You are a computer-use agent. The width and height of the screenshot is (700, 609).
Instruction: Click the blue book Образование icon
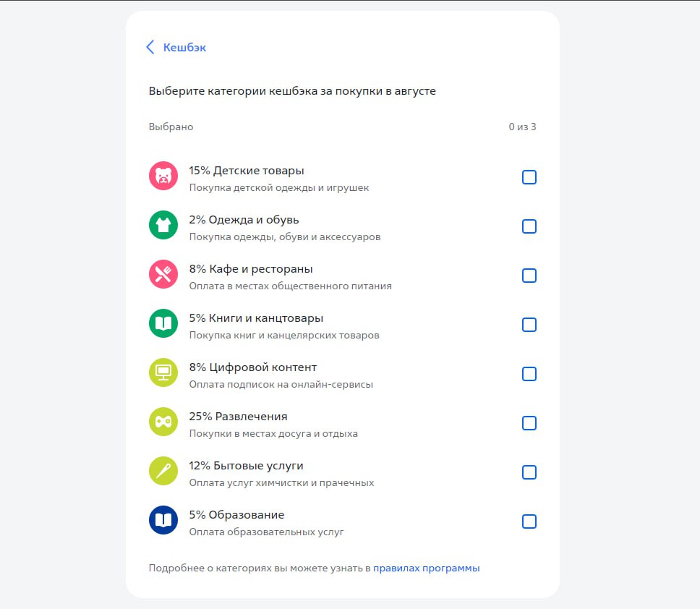pyautogui.click(x=163, y=520)
